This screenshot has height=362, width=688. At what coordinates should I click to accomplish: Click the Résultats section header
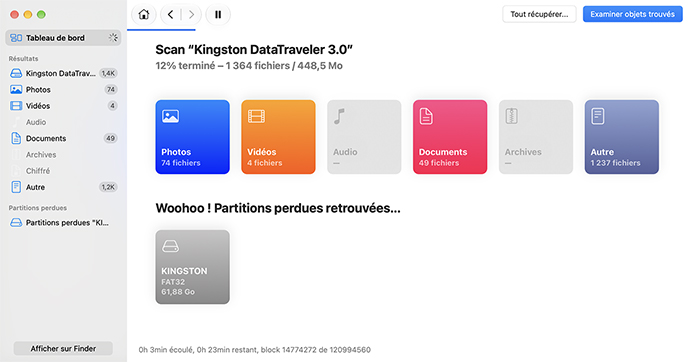pos(23,58)
